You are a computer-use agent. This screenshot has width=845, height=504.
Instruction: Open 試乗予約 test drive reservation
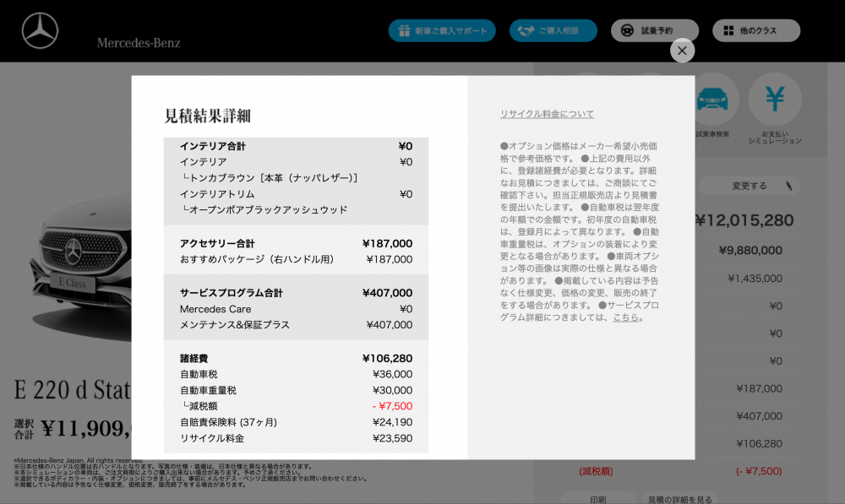point(654,30)
